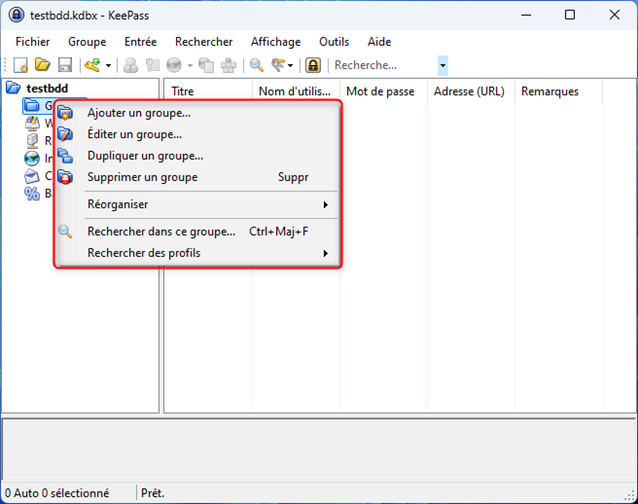Lock the workspace with padlock icon
Screen dimensions: 638x504
click(x=313, y=65)
